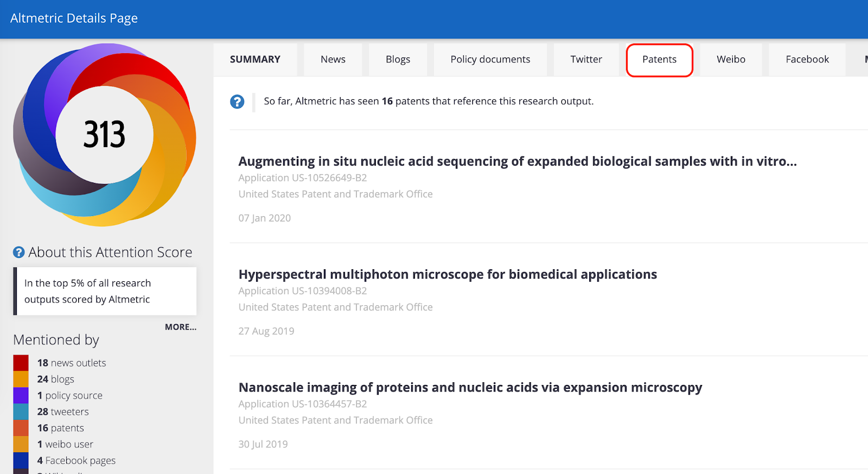Select the Patents tab

click(659, 60)
